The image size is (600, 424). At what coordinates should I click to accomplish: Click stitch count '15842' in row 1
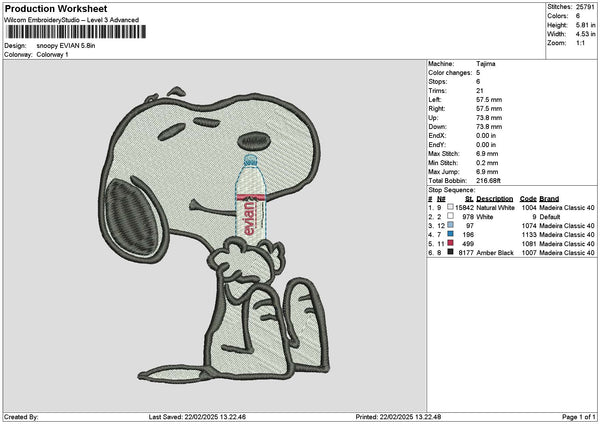464,208
